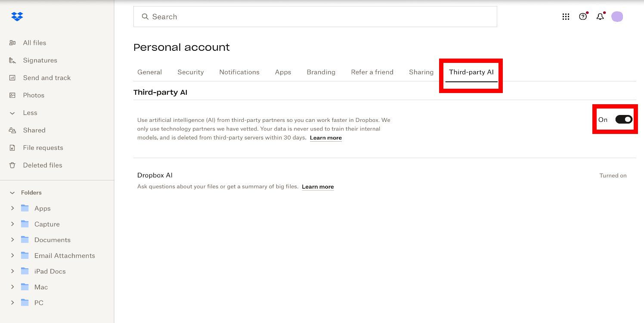Switch to the Security tab
Image resolution: width=644 pixels, height=323 pixels.
point(191,72)
